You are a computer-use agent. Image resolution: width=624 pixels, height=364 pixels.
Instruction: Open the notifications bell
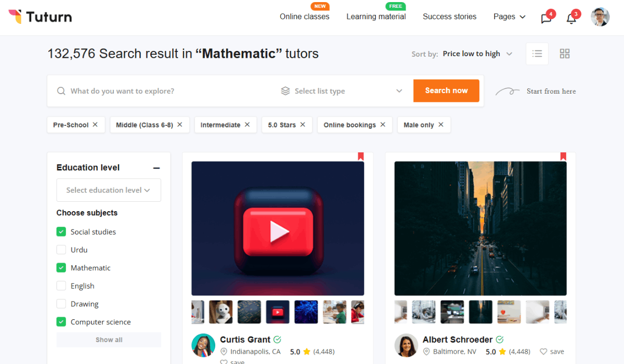pyautogui.click(x=571, y=19)
